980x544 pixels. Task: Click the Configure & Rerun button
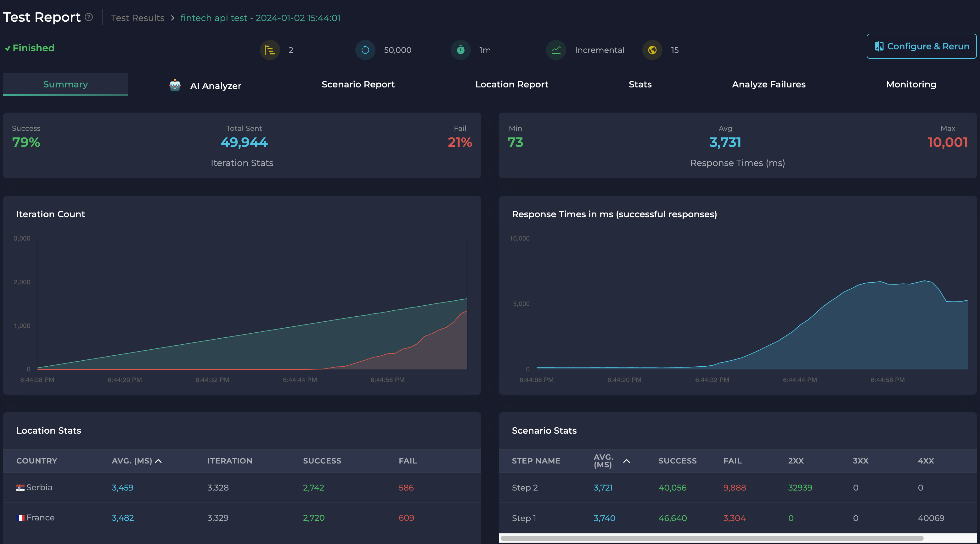[921, 46]
